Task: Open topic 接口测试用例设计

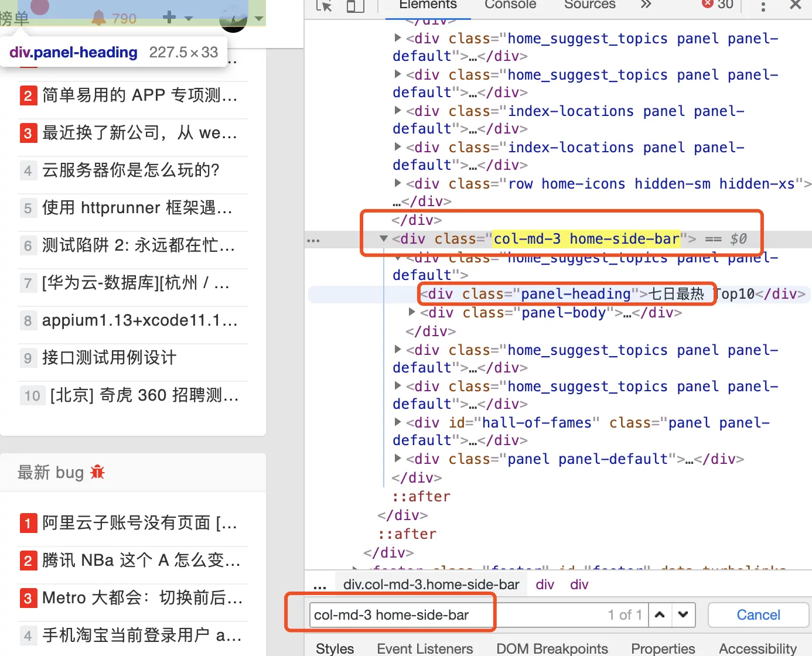Action: pos(110,357)
